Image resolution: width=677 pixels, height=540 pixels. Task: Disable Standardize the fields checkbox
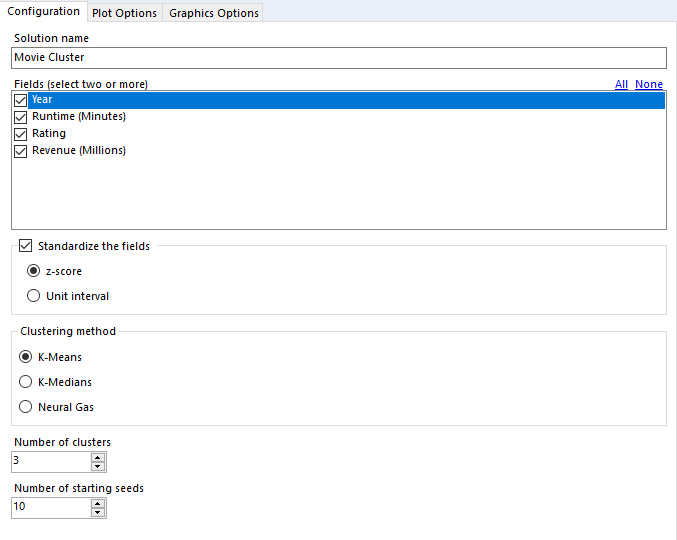click(26, 246)
